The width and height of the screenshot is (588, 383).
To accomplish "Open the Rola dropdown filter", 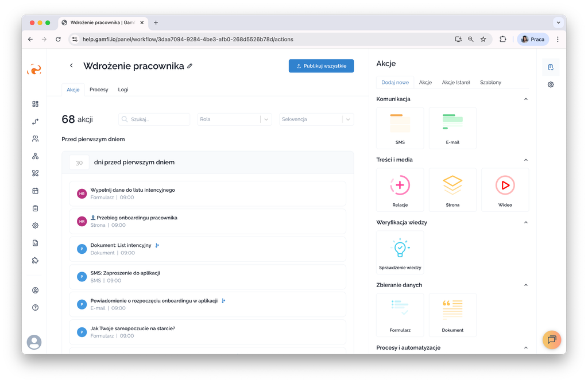I will (x=234, y=119).
